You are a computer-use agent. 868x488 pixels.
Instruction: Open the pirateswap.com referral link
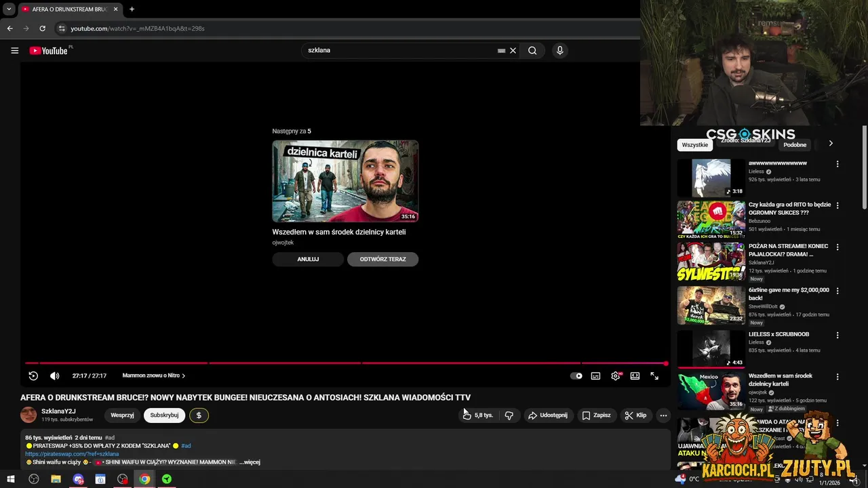(72, 453)
